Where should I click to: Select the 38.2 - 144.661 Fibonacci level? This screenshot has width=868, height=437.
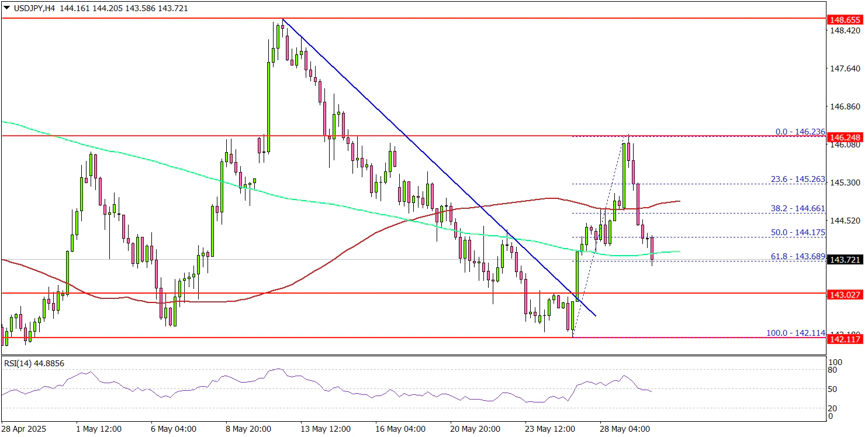797,209
